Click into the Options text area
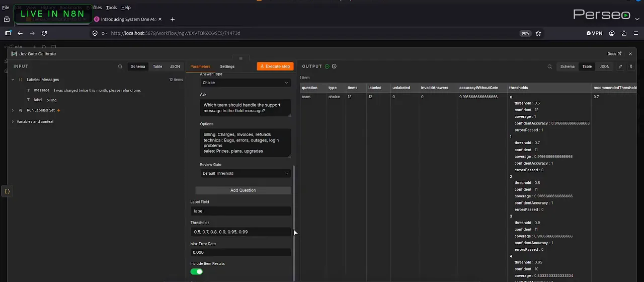This screenshot has height=282, width=644. (x=246, y=143)
